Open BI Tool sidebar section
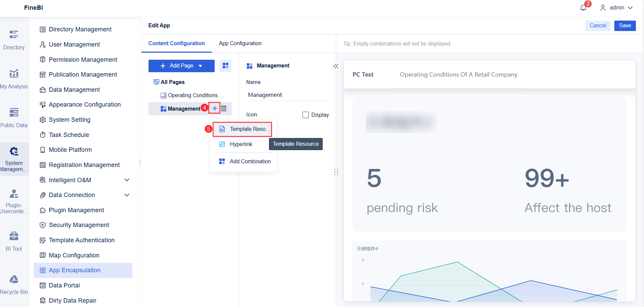644x307 pixels. [14, 241]
